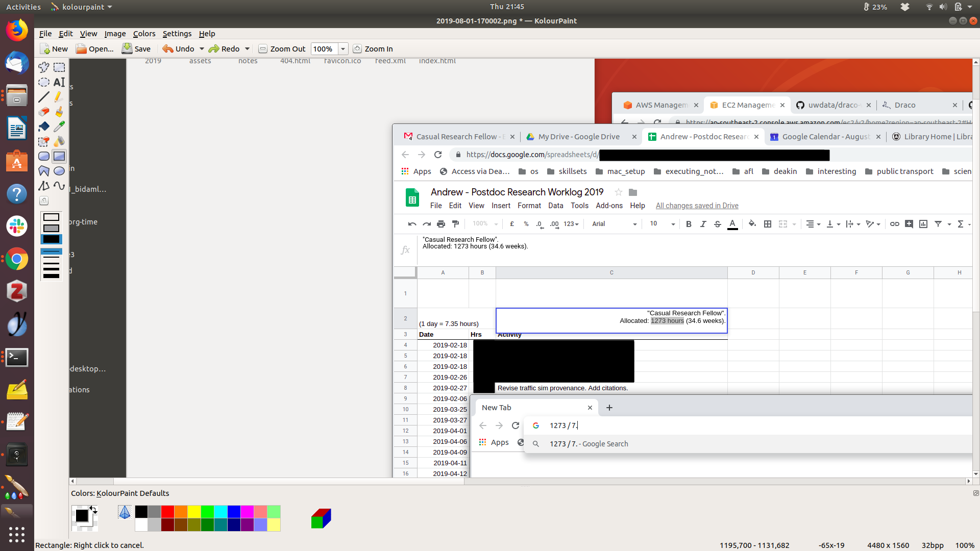
Task: Choose fill with gray background style
Action: tap(51, 228)
